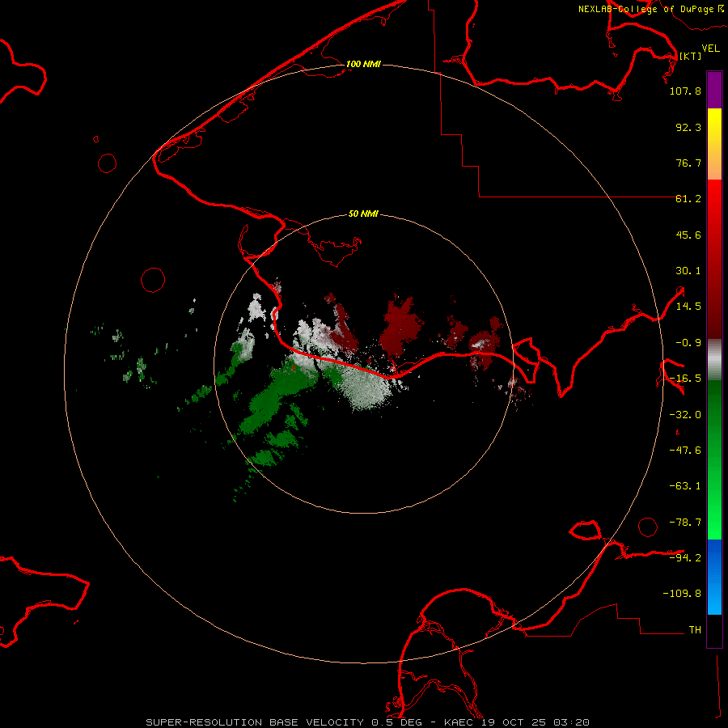
Task: Click the [KT] units label
Action: coord(691,56)
